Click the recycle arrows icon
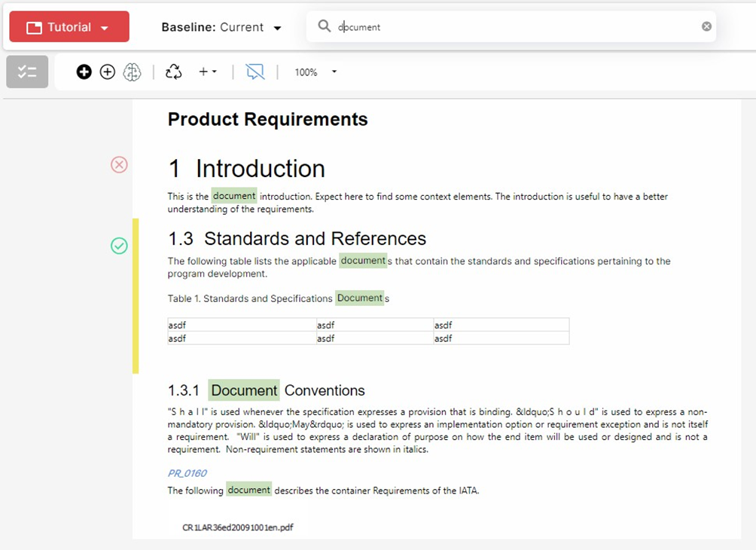The height and width of the screenshot is (550, 756). click(x=174, y=72)
